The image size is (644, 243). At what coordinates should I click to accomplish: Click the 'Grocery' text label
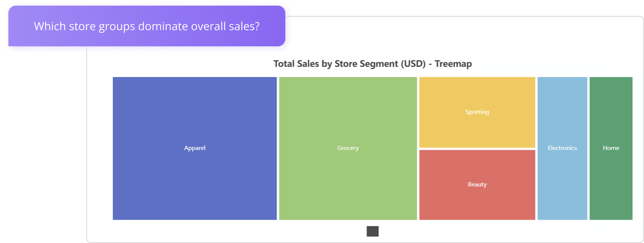click(x=348, y=148)
